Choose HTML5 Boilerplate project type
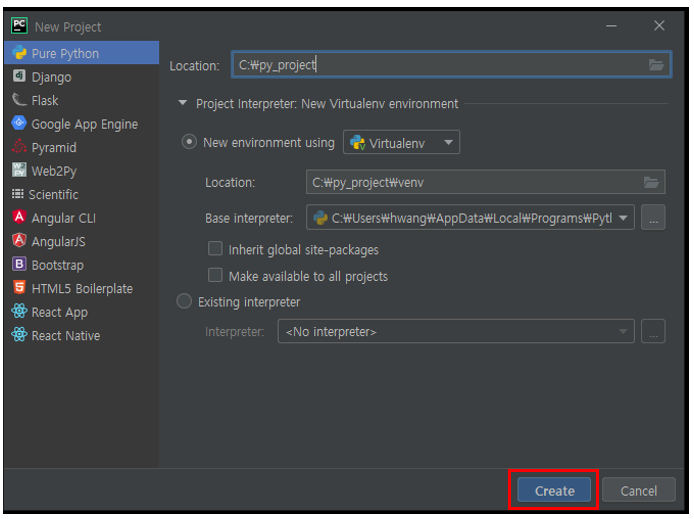The image size is (694, 519). [x=81, y=288]
